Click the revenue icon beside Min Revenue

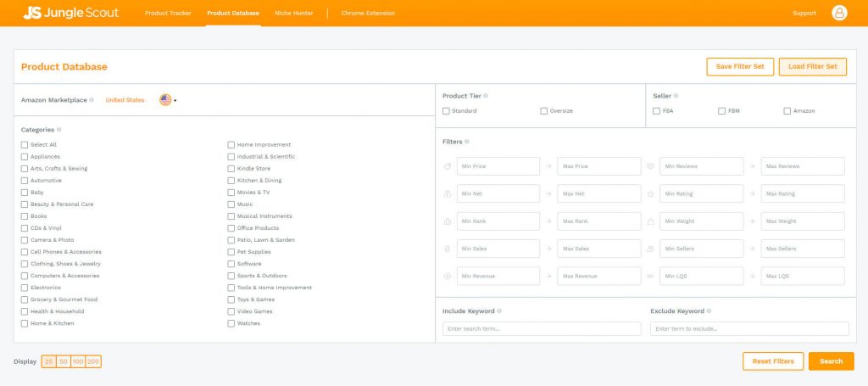[448, 277]
